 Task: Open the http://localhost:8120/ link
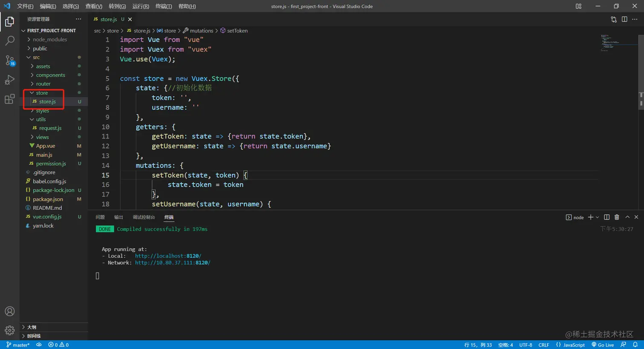click(x=168, y=256)
